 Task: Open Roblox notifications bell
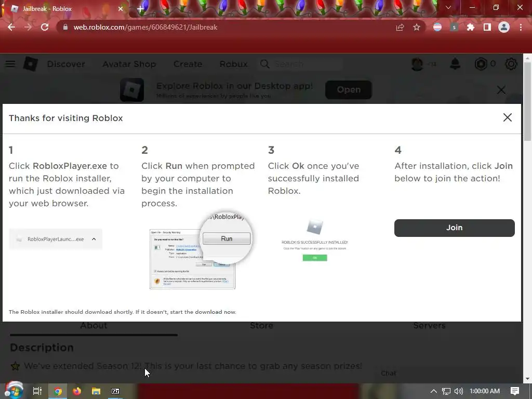[x=455, y=64]
